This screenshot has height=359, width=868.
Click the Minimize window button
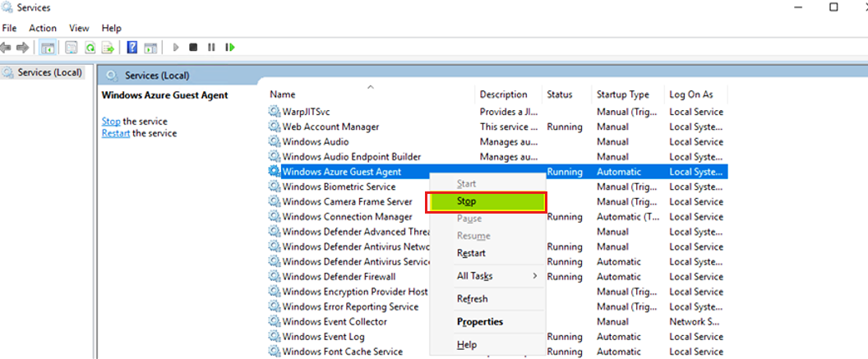pyautogui.click(x=798, y=7)
